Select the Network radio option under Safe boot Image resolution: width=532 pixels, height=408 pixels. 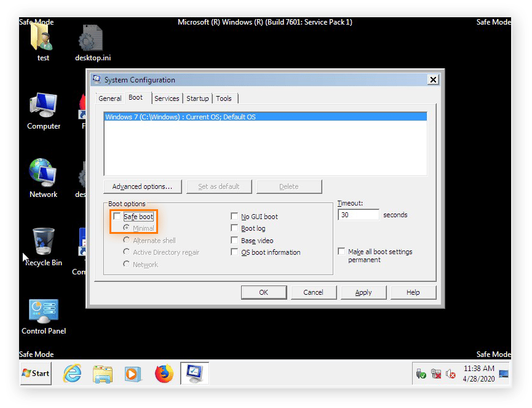(x=126, y=264)
